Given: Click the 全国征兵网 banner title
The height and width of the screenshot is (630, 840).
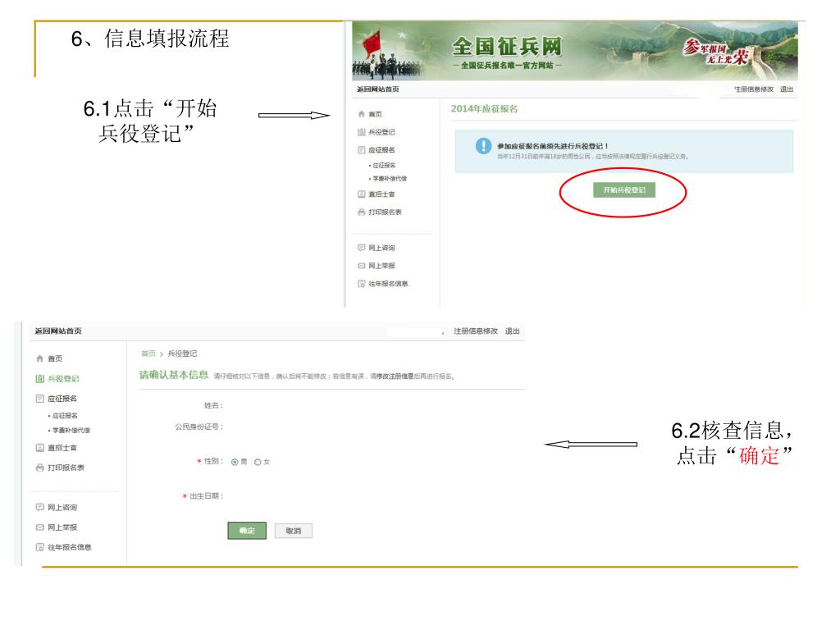Looking at the screenshot, I should [x=507, y=47].
